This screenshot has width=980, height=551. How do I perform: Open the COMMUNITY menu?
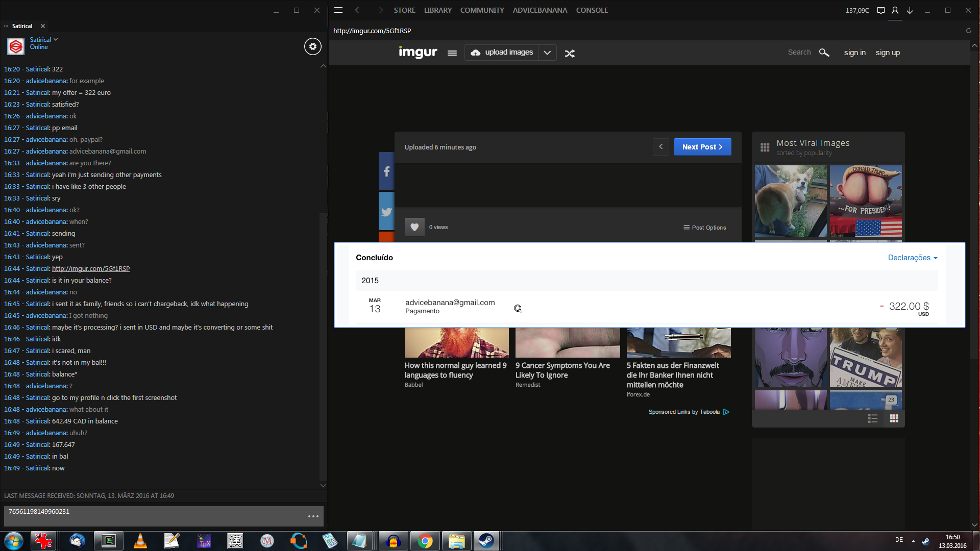(482, 10)
